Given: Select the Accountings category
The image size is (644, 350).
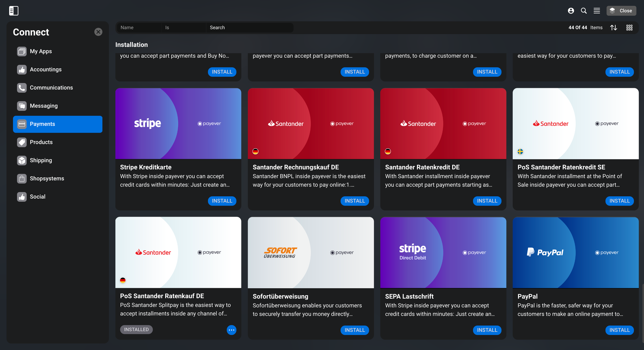Looking at the screenshot, I should click(58, 70).
